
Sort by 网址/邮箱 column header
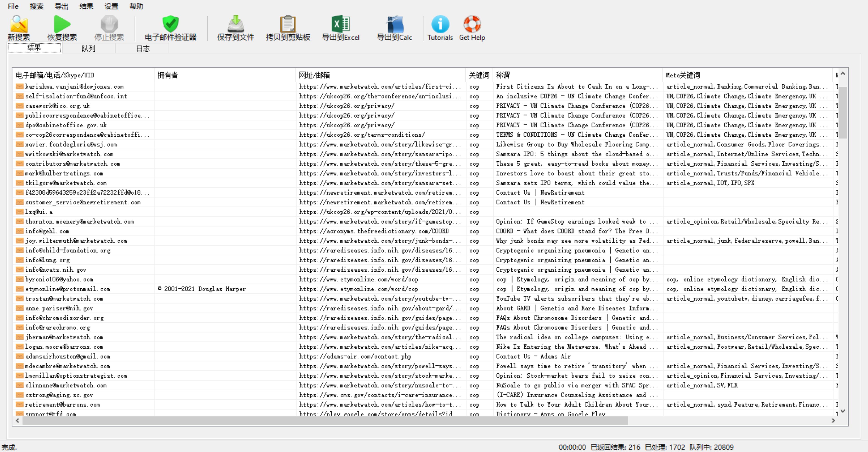tap(381, 75)
